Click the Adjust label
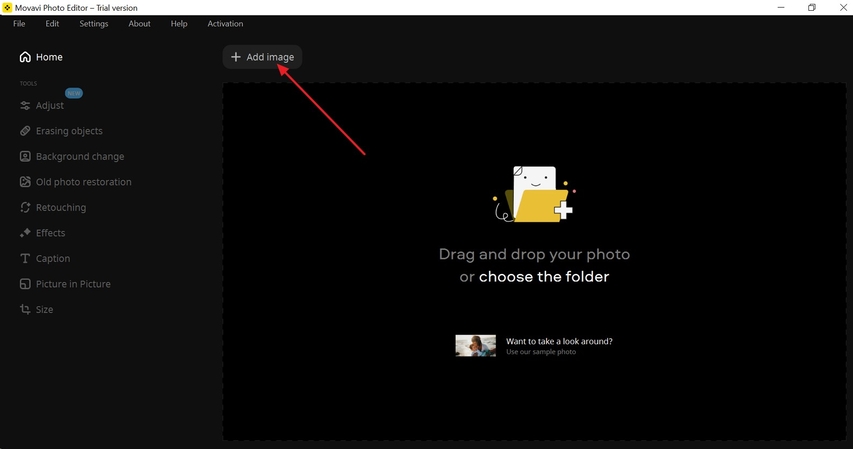Image resolution: width=853 pixels, height=449 pixels. point(50,106)
